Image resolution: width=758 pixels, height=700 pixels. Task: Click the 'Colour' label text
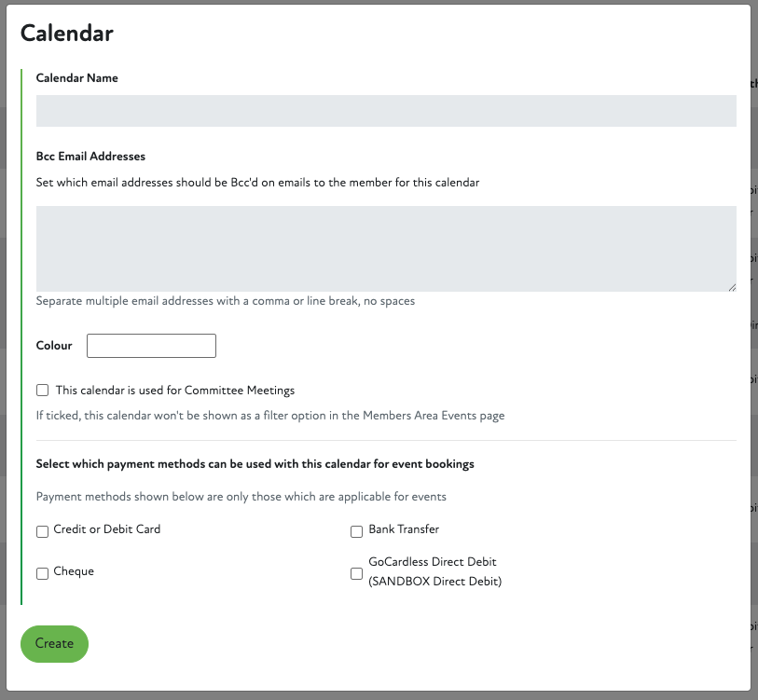pyautogui.click(x=54, y=346)
